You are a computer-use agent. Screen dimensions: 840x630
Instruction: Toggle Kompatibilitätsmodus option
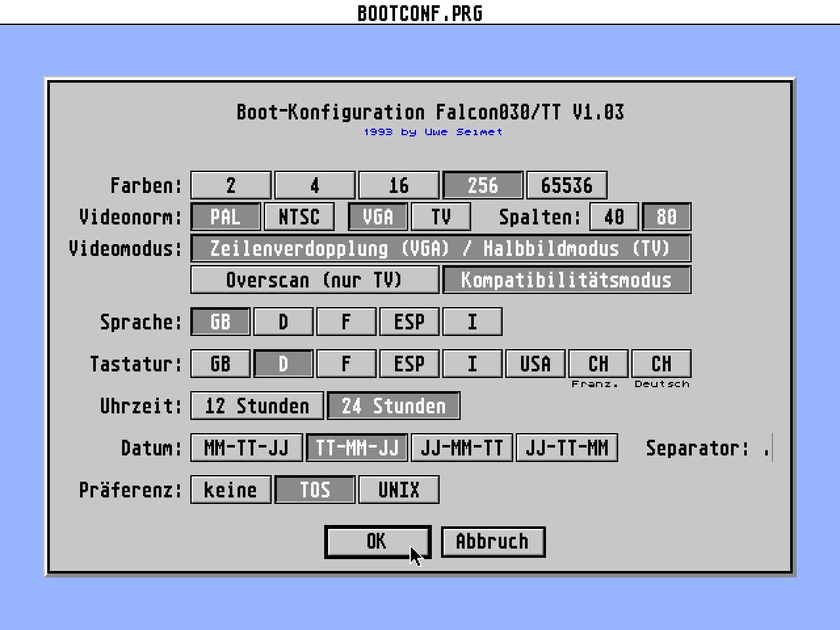(567, 280)
